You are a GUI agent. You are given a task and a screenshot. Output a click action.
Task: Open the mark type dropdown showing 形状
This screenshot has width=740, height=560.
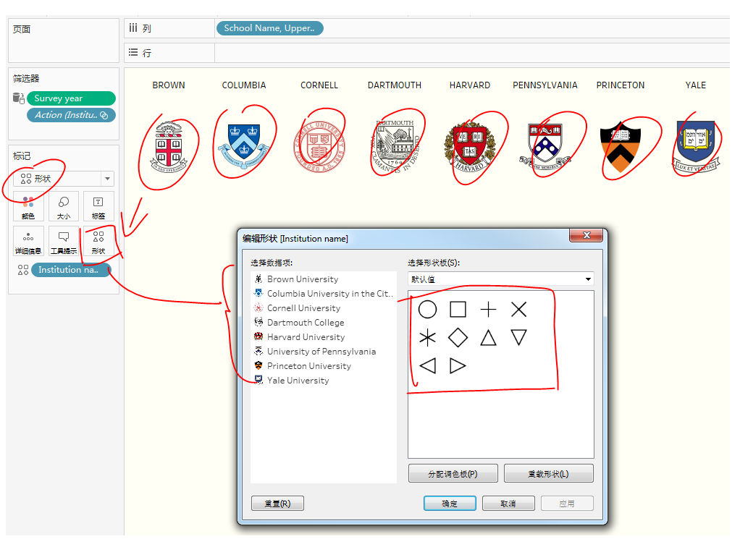pyautogui.click(x=64, y=179)
